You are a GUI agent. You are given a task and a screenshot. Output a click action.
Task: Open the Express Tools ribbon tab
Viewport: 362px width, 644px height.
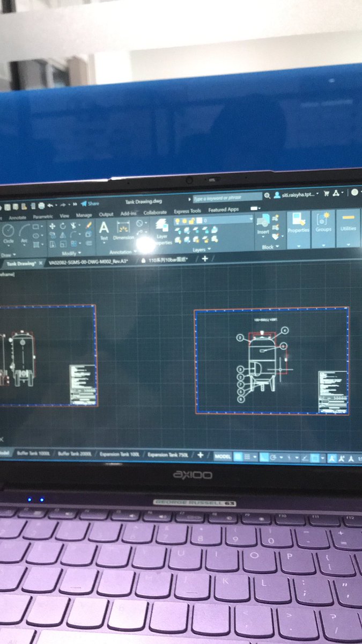(x=188, y=211)
